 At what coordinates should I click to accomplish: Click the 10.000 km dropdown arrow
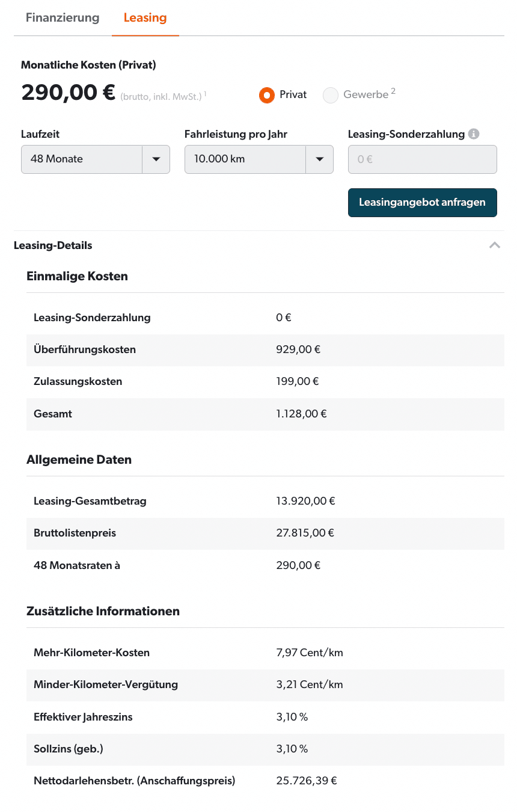pos(320,159)
